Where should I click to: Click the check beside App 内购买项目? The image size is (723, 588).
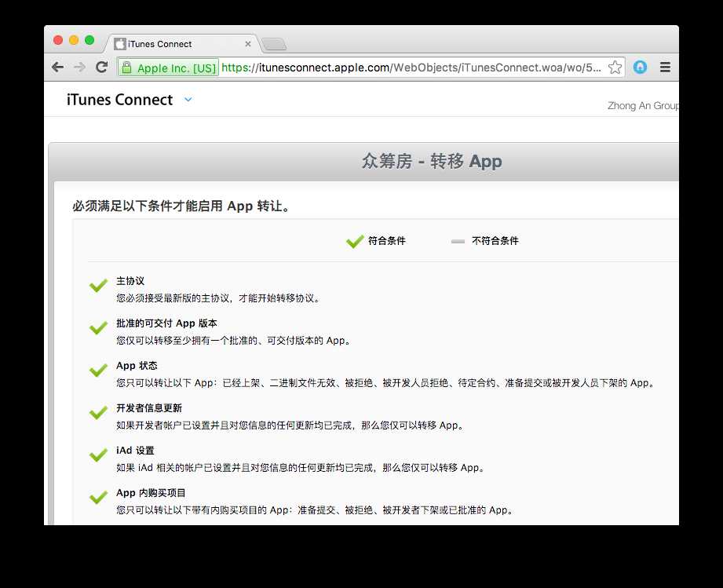pyautogui.click(x=98, y=498)
